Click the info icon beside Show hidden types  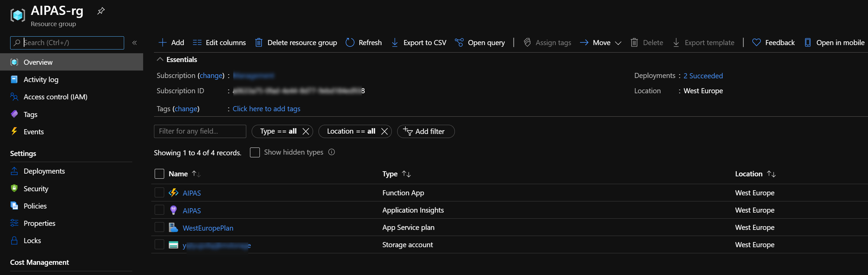pos(332,152)
